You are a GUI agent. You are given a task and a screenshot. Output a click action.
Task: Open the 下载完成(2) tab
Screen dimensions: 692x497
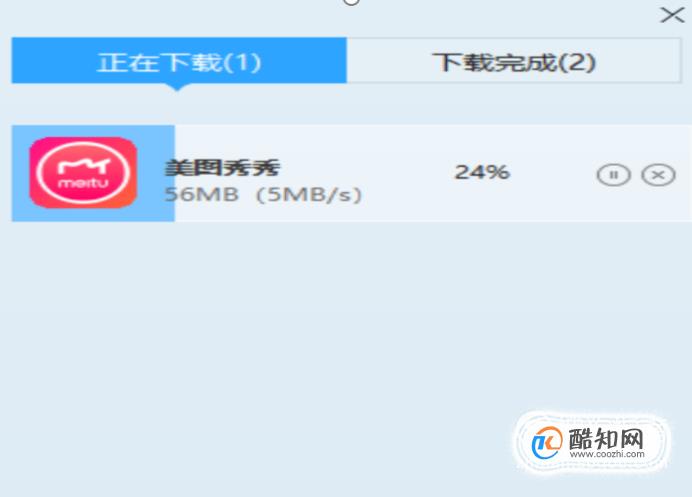(514, 60)
